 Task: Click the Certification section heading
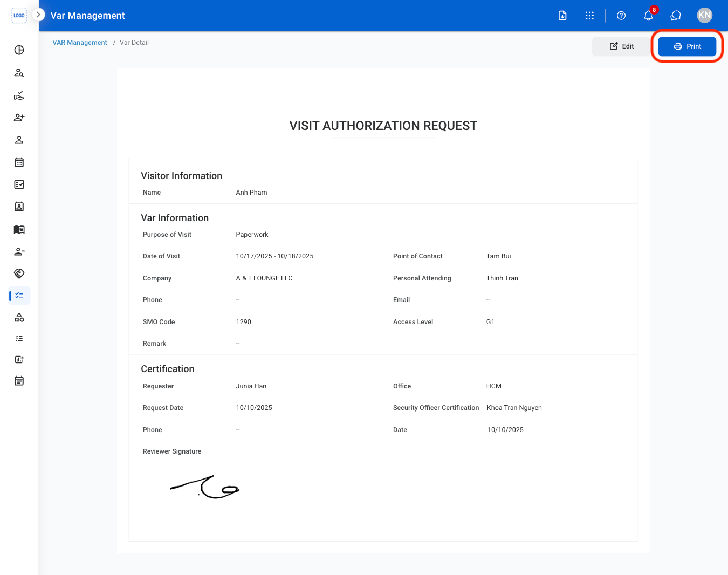pyautogui.click(x=168, y=369)
